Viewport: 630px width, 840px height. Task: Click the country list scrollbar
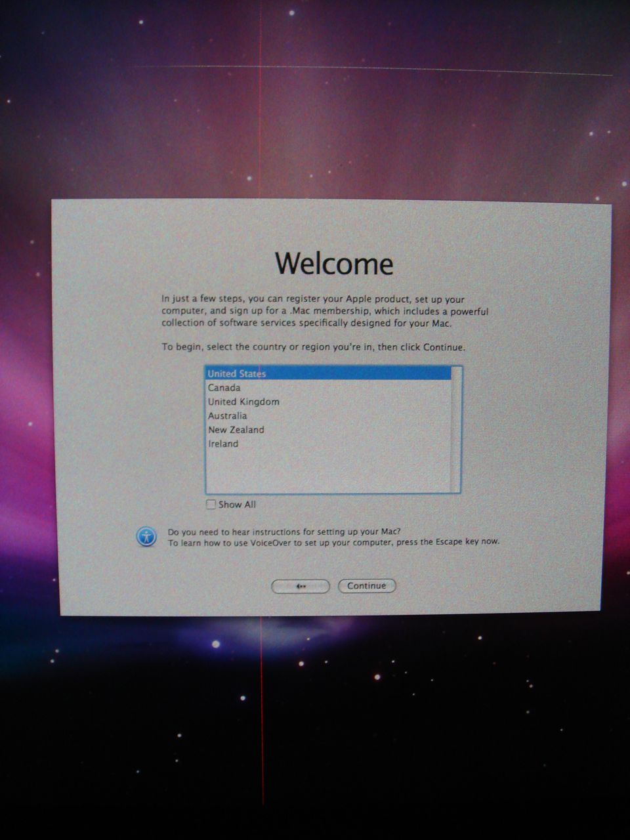click(457, 430)
